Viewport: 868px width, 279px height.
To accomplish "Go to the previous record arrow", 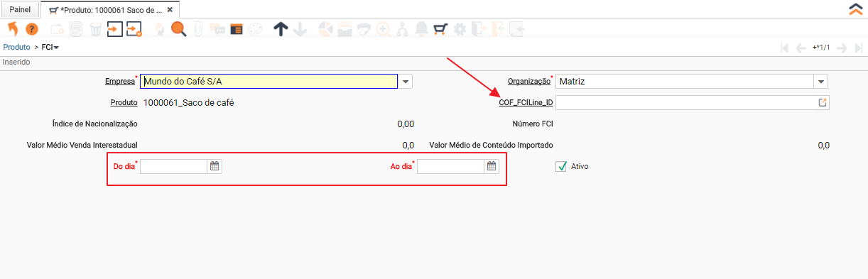I will tap(801, 48).
